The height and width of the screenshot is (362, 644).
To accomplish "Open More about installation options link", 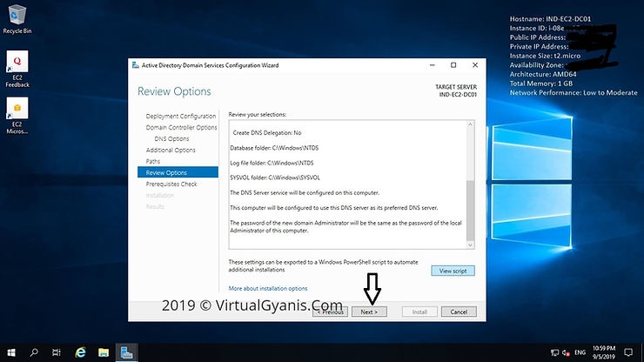I will click(x=267, y=288).
